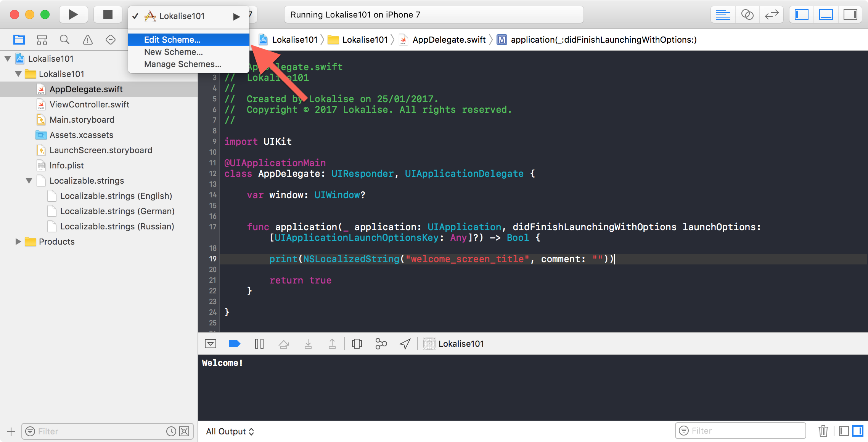This screenshot has height=442, width=868.
Task: Toggle the bottom Debug area panel
Action: point(826,15)
